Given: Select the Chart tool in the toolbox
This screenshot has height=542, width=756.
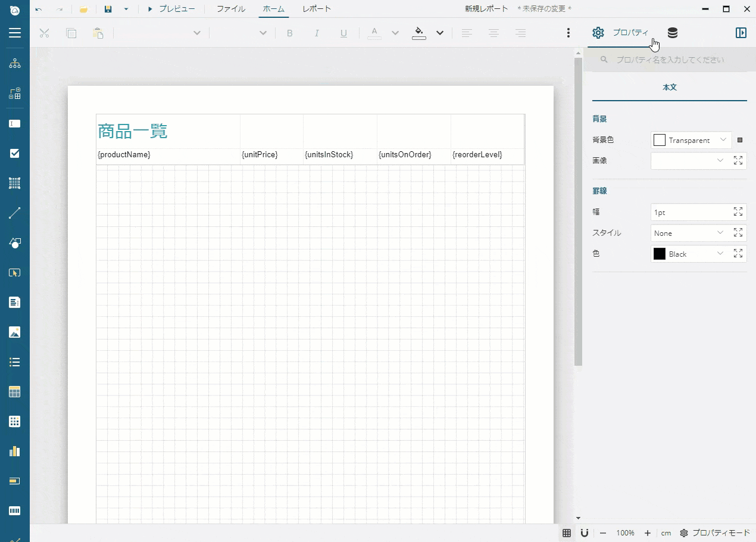Looking at the screenshot, I should (x=14, y=451).
